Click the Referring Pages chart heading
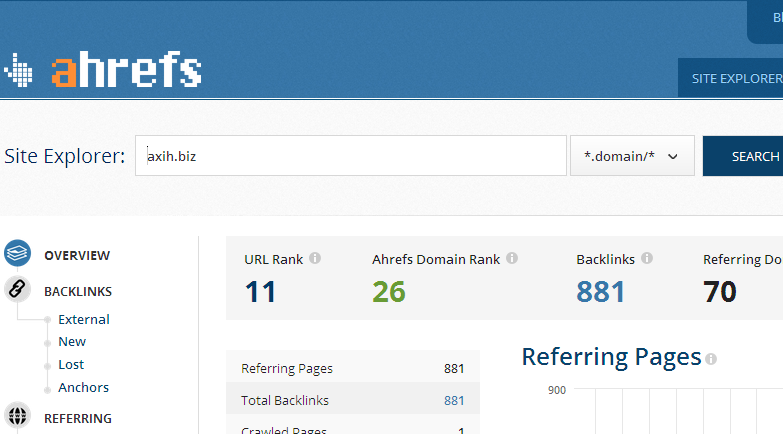Viewport: 783px width, 434px height. click(x=612, y=358)
